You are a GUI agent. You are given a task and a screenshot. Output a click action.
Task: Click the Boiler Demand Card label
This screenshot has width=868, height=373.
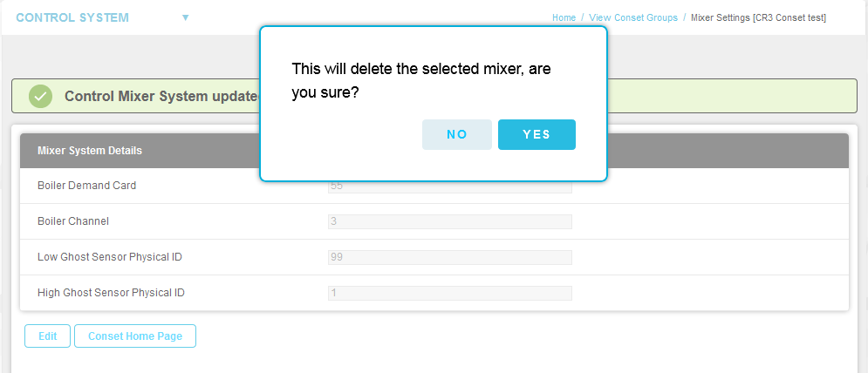[86, 186]
